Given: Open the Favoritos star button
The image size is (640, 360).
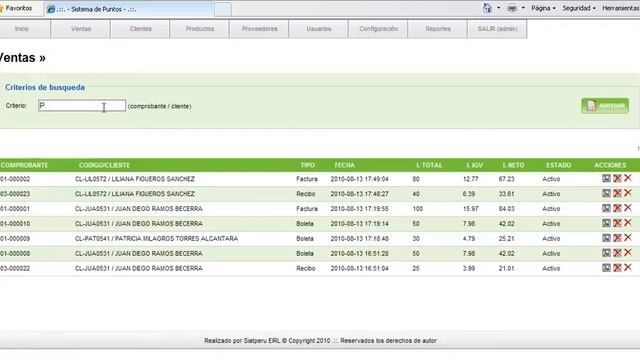Looking at the screenshot, I should tap(17, 8).
